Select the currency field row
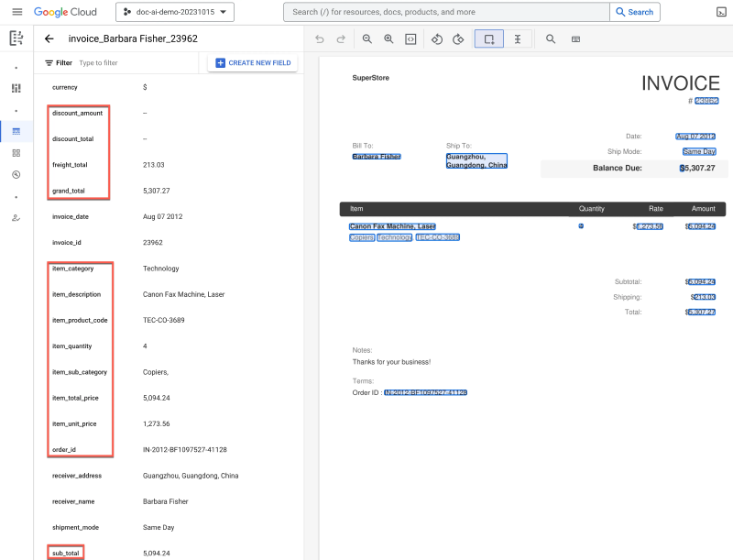Viewport: 733px width, 560px height. (169, 87)
